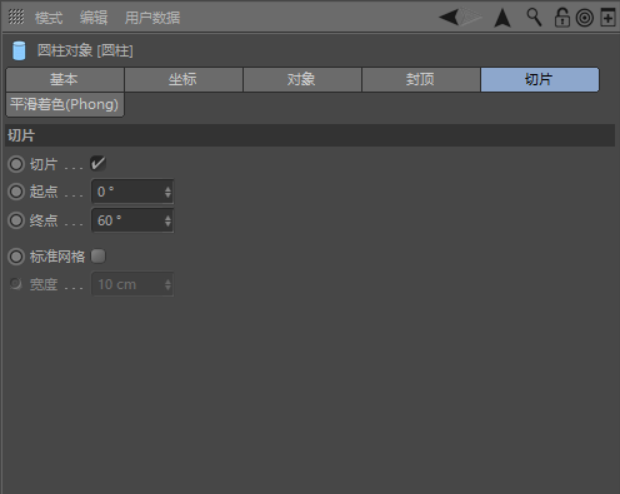The image size is (620, 494).
Task: Go forward with the right arrow icon
Action: tap(471, 17)
